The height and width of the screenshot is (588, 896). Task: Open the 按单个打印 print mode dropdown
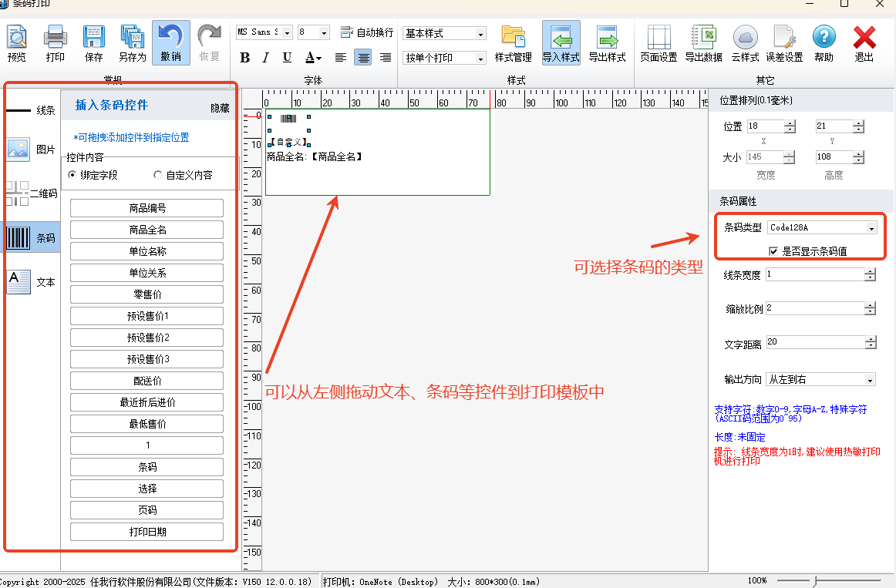[480, 58]
